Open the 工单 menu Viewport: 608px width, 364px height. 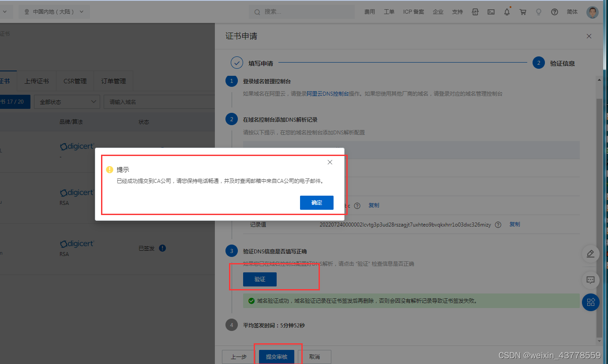pyautogui.click(x=389, y=12)
